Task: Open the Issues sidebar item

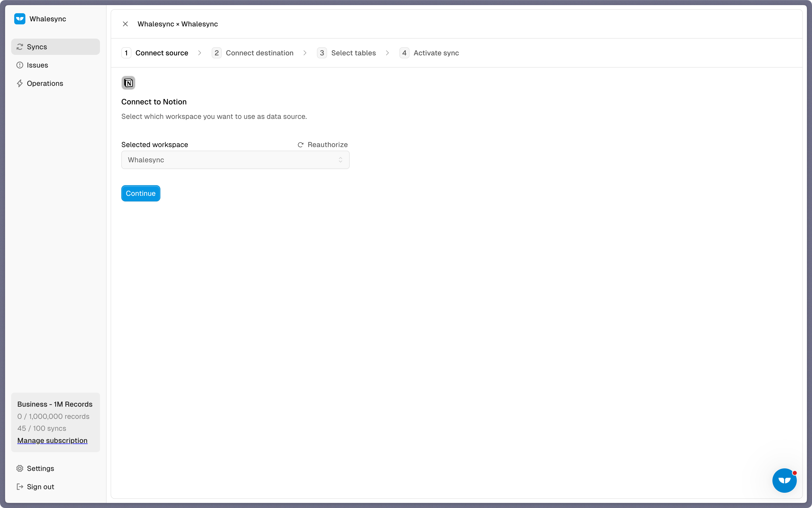Action: click(55, 65)
